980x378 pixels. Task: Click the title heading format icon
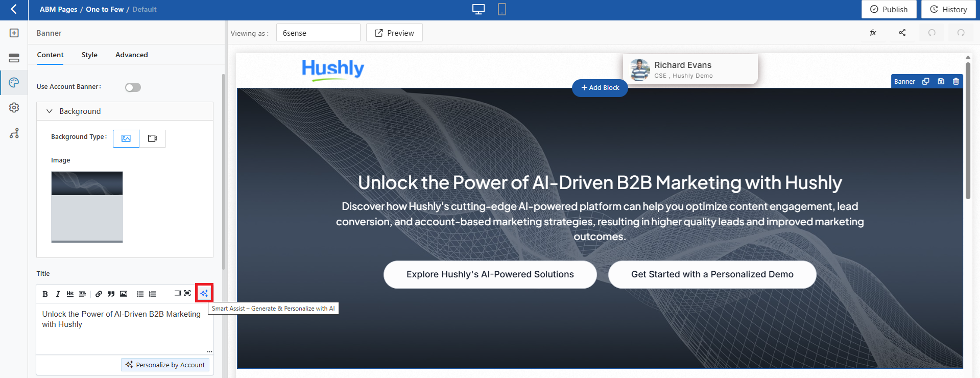pos(82,294)
